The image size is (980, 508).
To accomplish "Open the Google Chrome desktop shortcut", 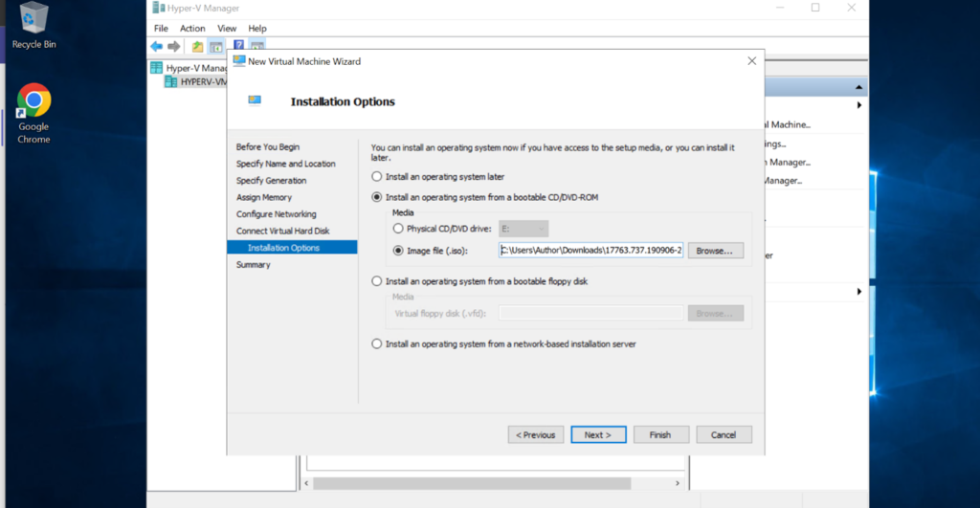I will point(33,113).
